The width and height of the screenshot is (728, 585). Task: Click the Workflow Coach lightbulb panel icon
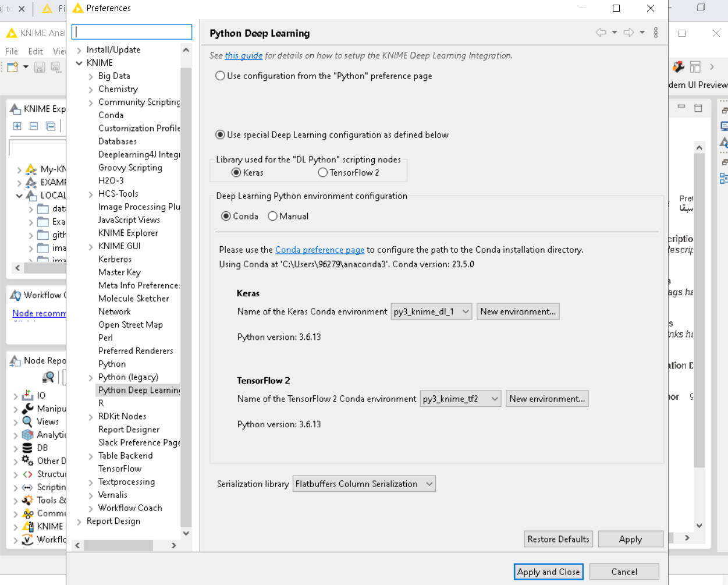[x=16, y=295]
